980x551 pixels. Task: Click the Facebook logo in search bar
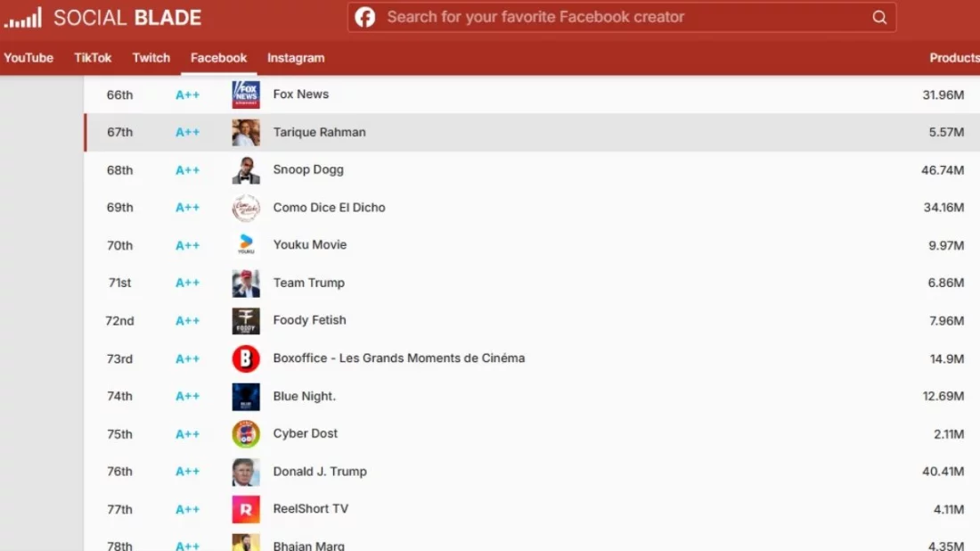365,17
